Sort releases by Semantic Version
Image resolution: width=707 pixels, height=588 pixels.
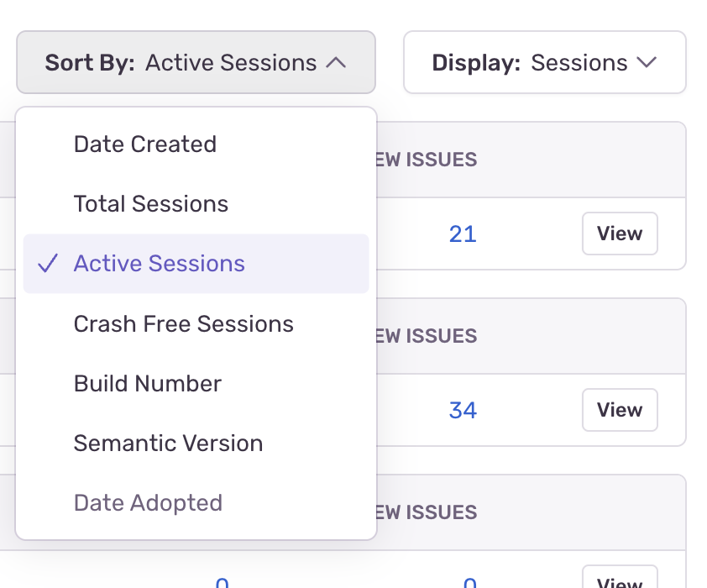pos(168,444)
